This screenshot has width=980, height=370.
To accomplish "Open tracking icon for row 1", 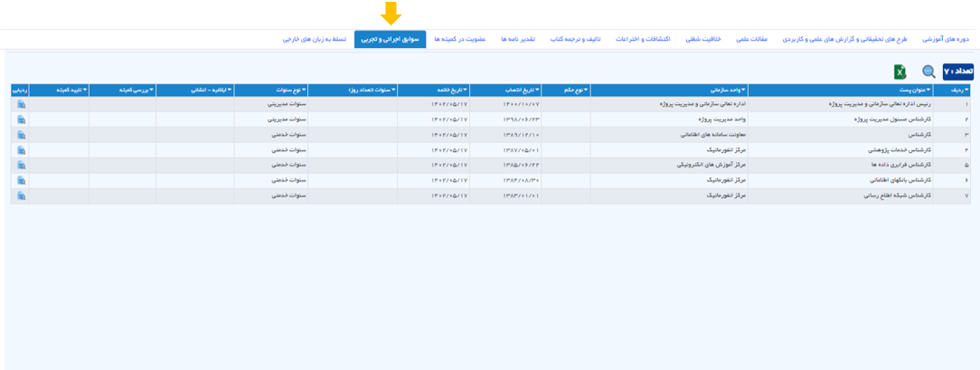I will (22, 104).
